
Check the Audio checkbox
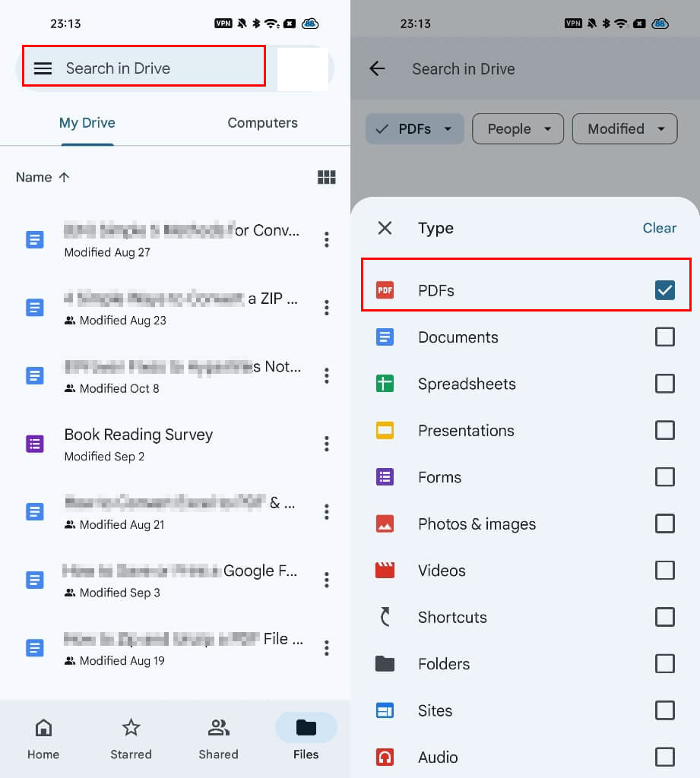pos(665,757)
